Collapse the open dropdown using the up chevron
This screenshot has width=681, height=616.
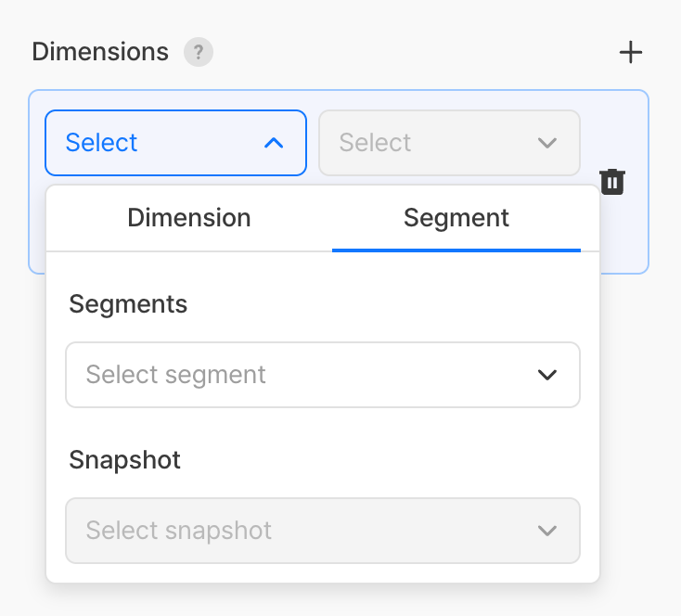click(x=274, y=143)
